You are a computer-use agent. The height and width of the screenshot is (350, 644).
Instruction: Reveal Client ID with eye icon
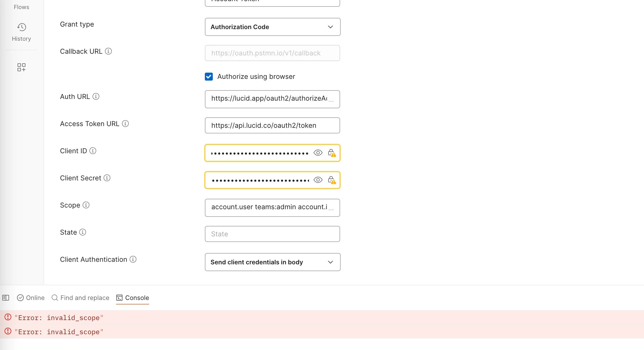pyautogui.click(x=318, y=153)
